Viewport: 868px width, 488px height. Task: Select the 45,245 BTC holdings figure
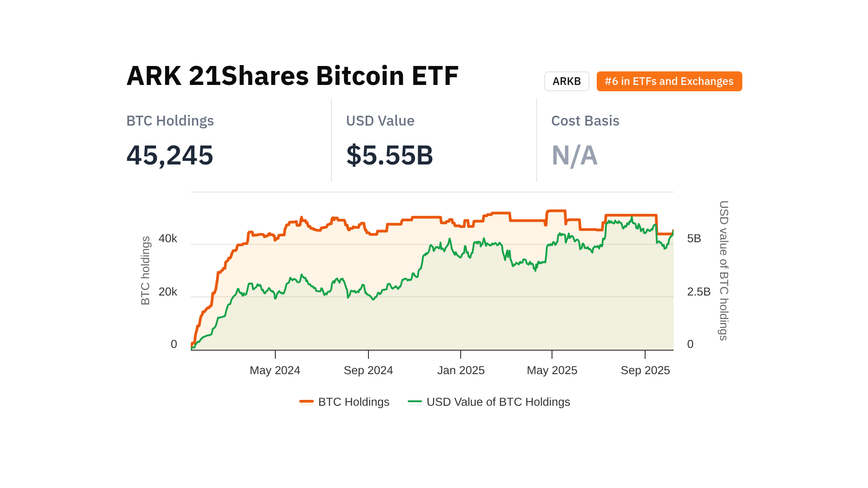pyautogui.click(x=170, y=155)
